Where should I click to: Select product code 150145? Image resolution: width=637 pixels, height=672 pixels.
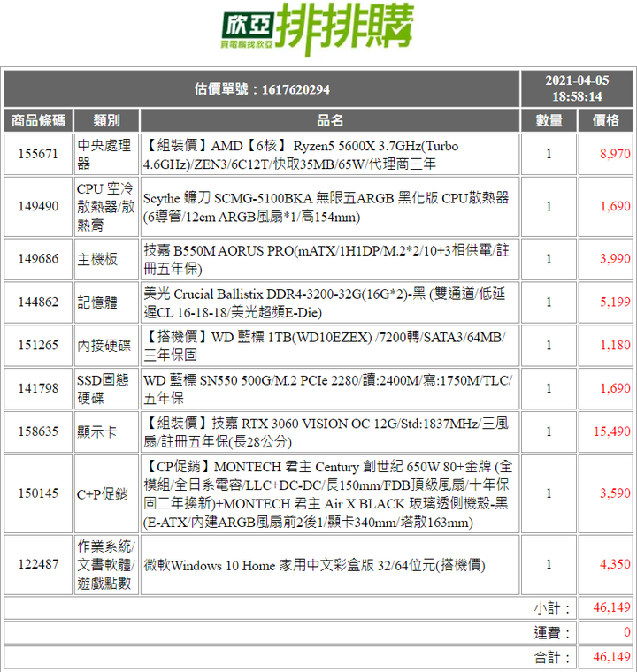point(38,493)
